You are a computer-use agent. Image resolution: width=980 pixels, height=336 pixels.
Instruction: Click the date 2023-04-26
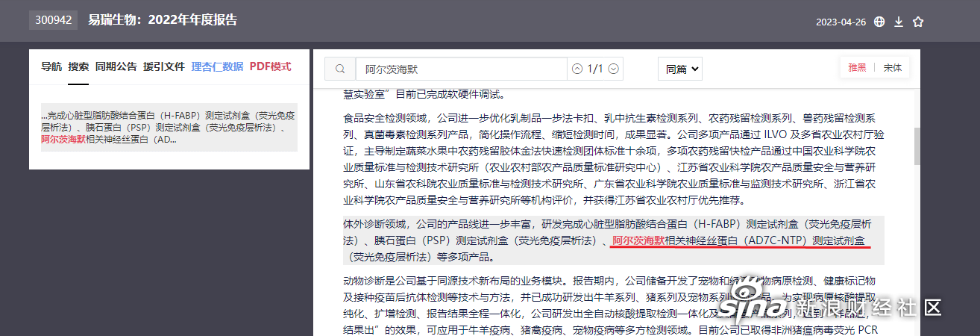[841, 22]
